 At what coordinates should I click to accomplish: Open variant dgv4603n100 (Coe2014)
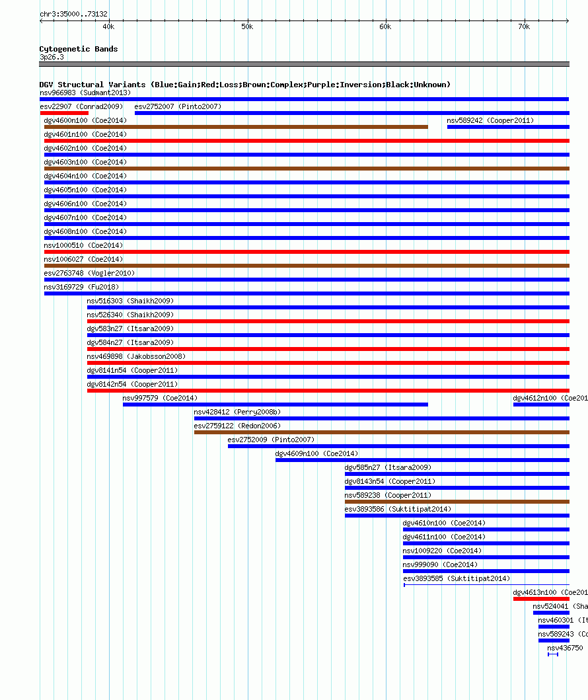(x=85, y=162)
